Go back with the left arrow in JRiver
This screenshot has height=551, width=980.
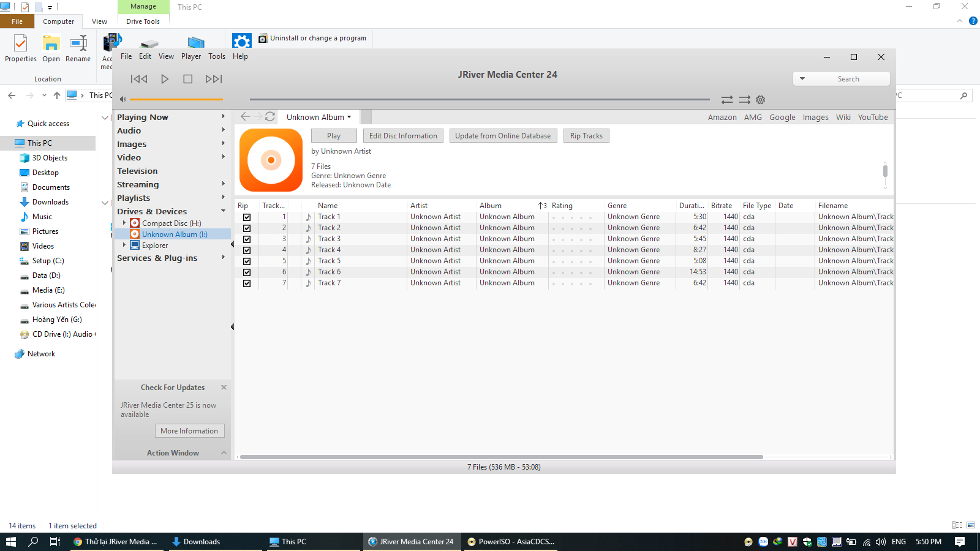pos(246,116)
